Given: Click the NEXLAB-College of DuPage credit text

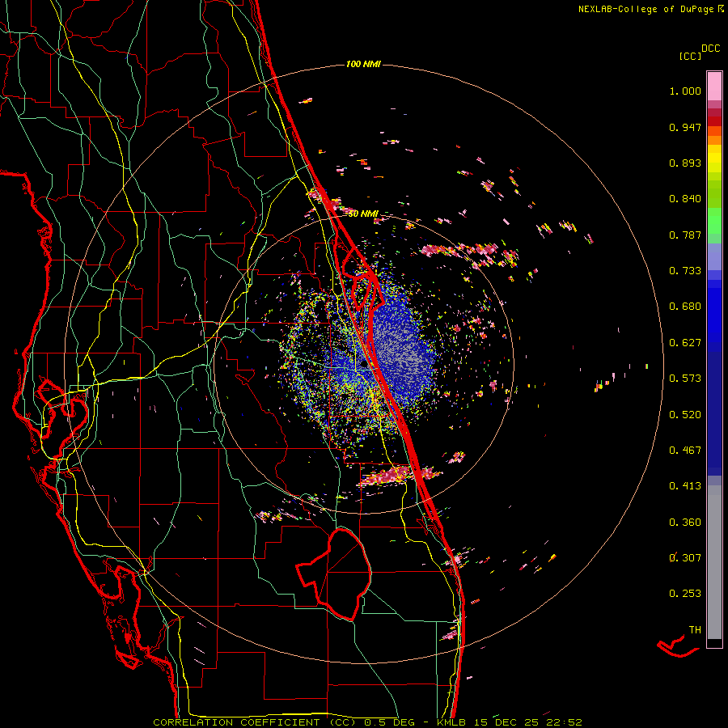Looking at the screenshot, I should point(648,9).
